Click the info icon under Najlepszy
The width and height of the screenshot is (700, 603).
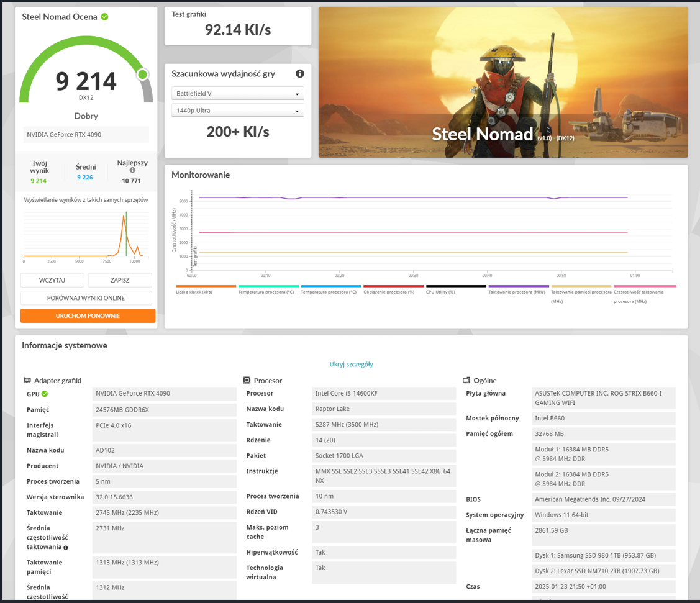tap(132, 170)
